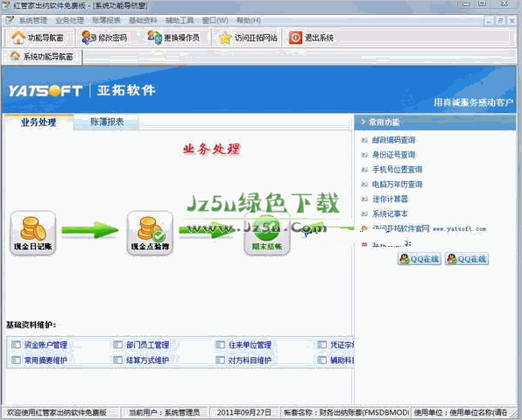Click icon beside 对方科目维护
Viewport: 522px width, 420px height.
click(x=220, y=360)
